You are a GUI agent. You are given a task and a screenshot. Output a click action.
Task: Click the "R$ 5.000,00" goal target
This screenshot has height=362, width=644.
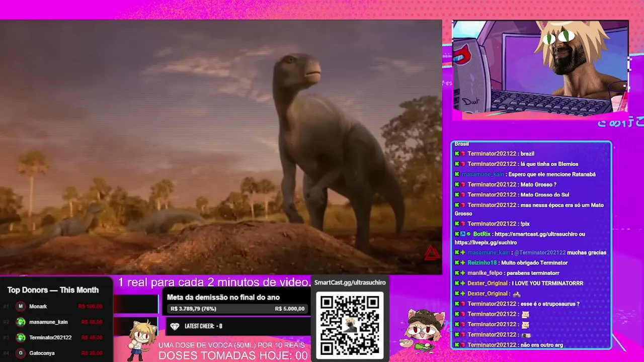(290, 309)
